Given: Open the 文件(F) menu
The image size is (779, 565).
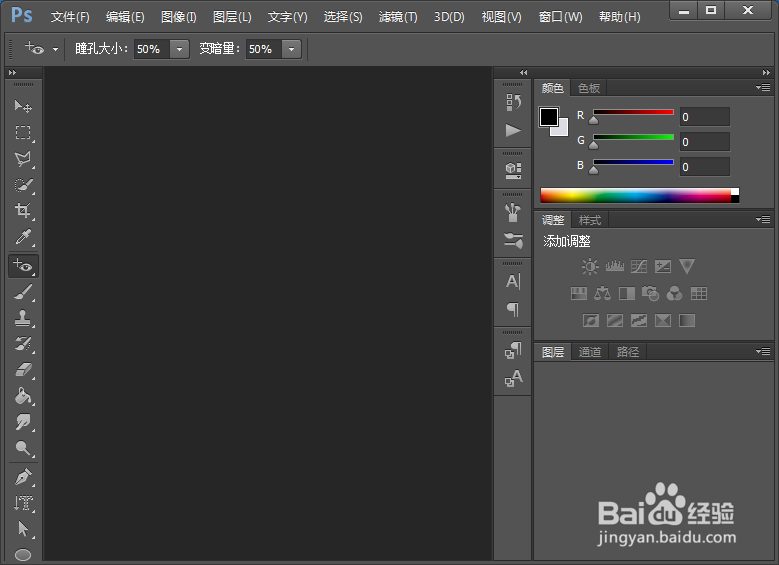Looking at the screenshot, I should (x=70, y=17).
